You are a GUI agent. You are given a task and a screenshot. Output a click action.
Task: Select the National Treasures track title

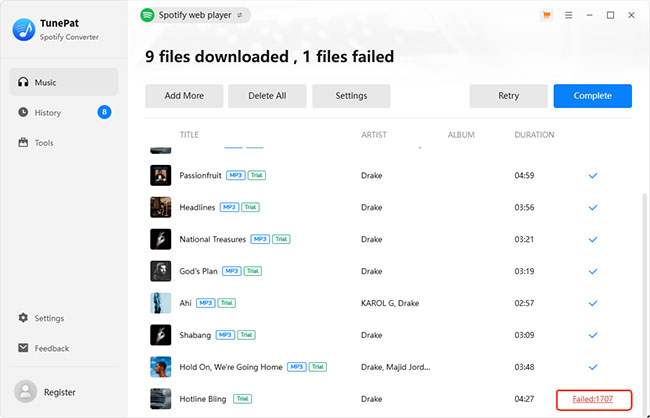pyautogui.click(x=213, y=239)
